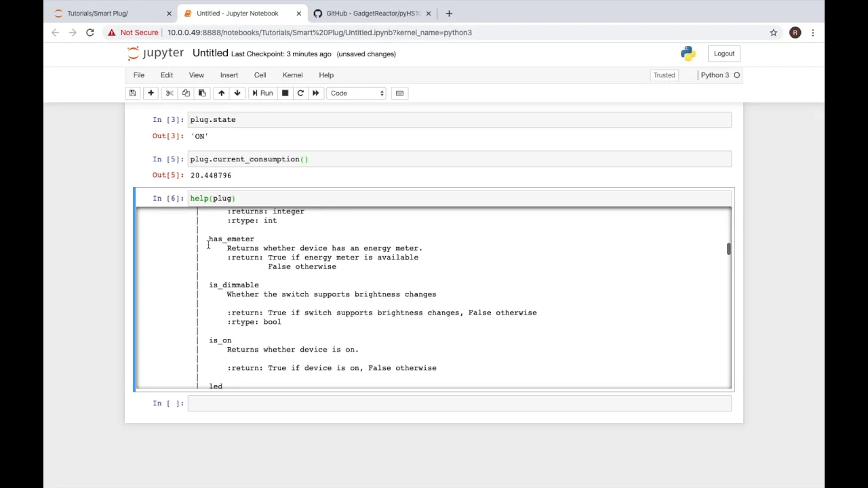This screenshot has width=868, height=488.
Task: Click the plug.state code cell
Action: (x=460, y=120)
